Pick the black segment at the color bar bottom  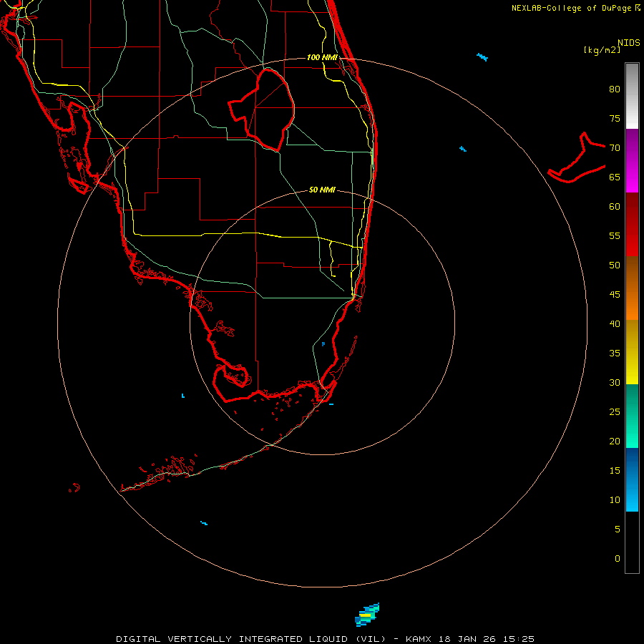(x=632, y=542)
